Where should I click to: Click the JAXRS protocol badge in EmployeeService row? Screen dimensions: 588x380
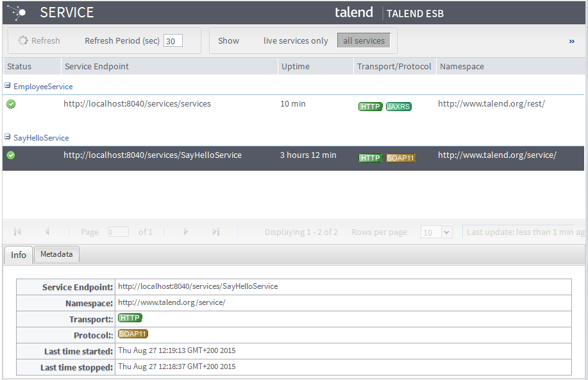coord(398,107)
